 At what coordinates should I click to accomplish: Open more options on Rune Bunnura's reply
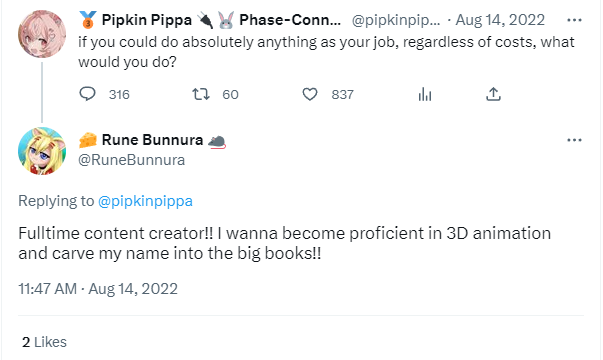click(x=575, y=140)
